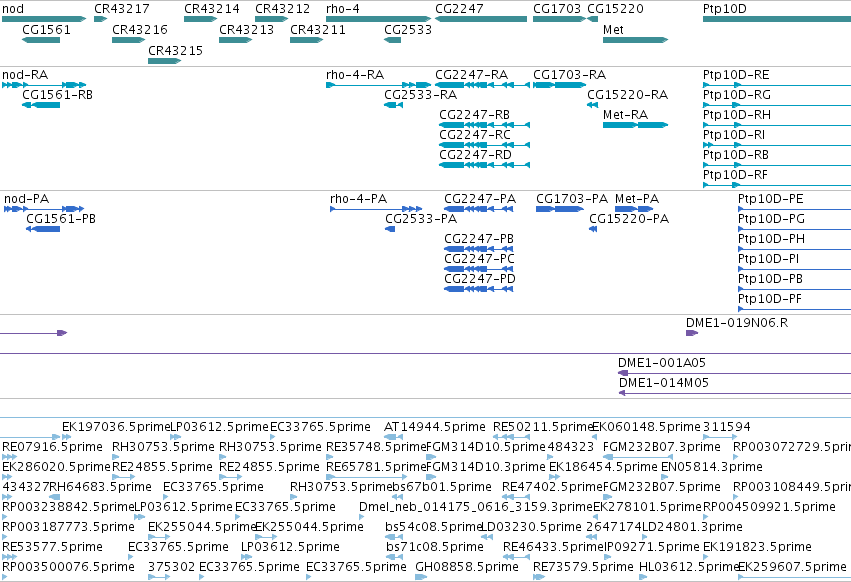Click clone DME1-001A05
The image size is (851, 582).
coord(734,373)
